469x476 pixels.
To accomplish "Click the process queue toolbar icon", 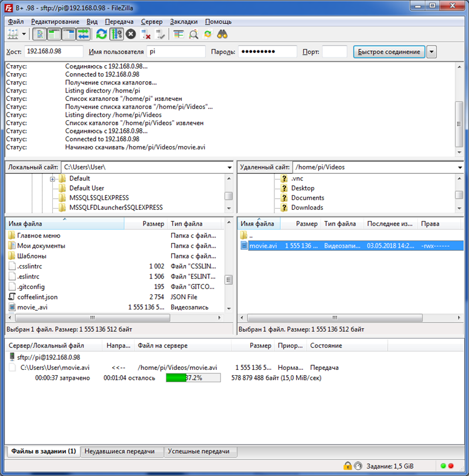I will tap(116, 34).
